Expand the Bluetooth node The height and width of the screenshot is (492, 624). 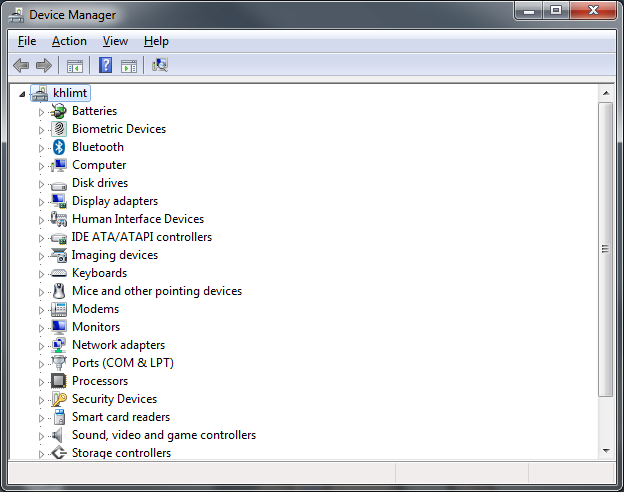point(41,148)
